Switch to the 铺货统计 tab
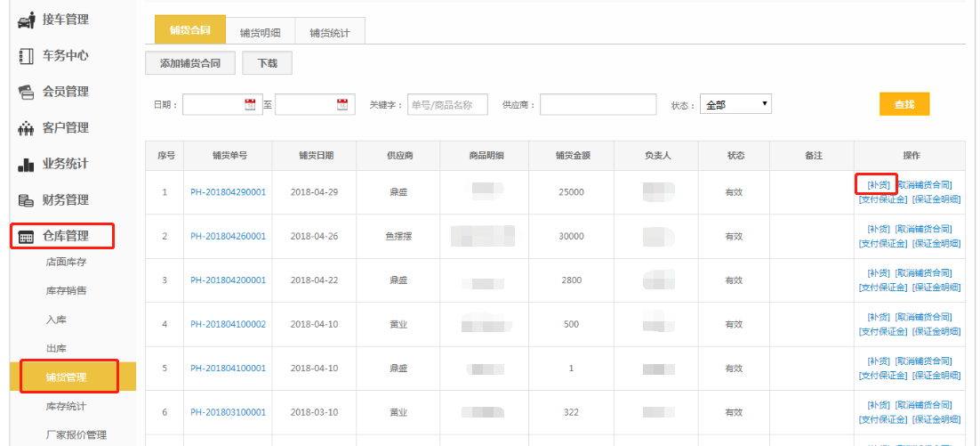This screenshot has height=446, width=980. tap(330, 32)
